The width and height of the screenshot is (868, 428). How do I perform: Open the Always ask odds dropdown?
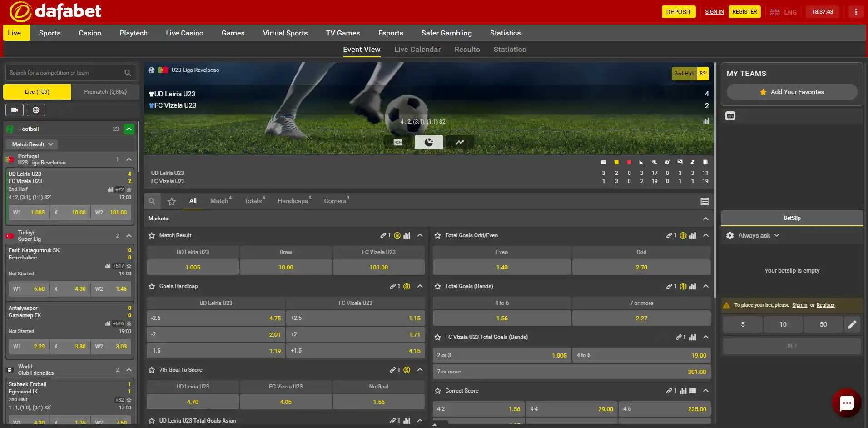coord(759,235)
